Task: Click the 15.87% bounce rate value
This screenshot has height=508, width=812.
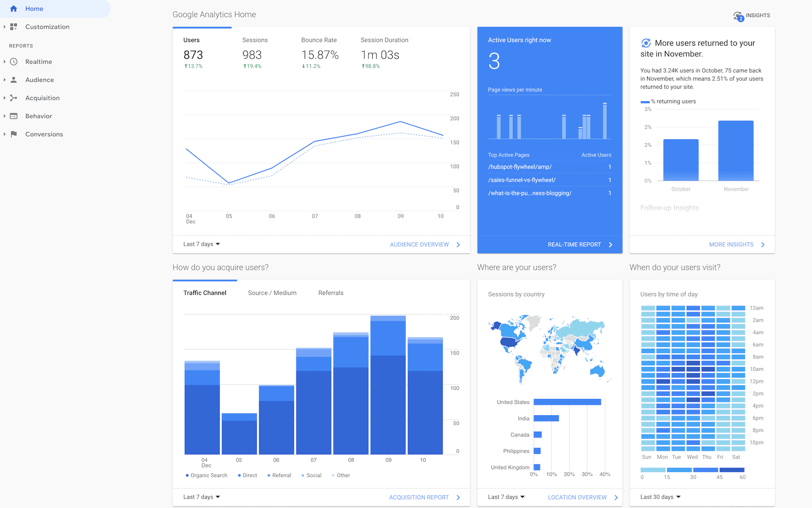Action: [320, 55]
